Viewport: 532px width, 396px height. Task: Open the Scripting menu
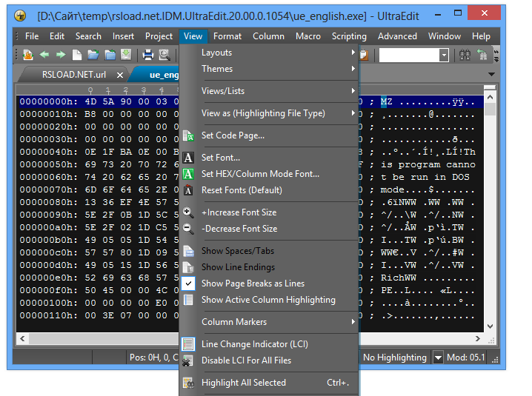pyautogui.click(x=349, y=36)
